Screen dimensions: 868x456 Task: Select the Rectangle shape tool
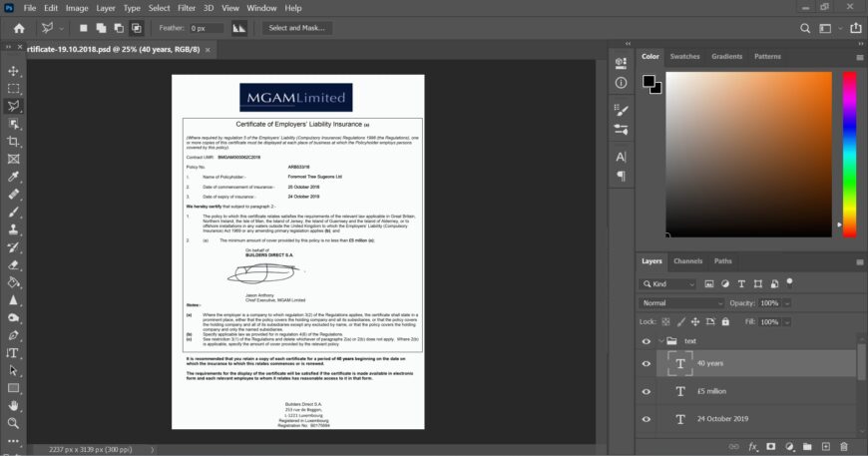pyautogui.click(x=13, y=388)
